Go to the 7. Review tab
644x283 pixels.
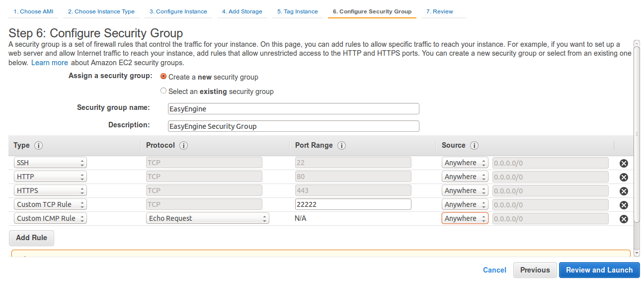pyautogui.click(x=440, y=11)
